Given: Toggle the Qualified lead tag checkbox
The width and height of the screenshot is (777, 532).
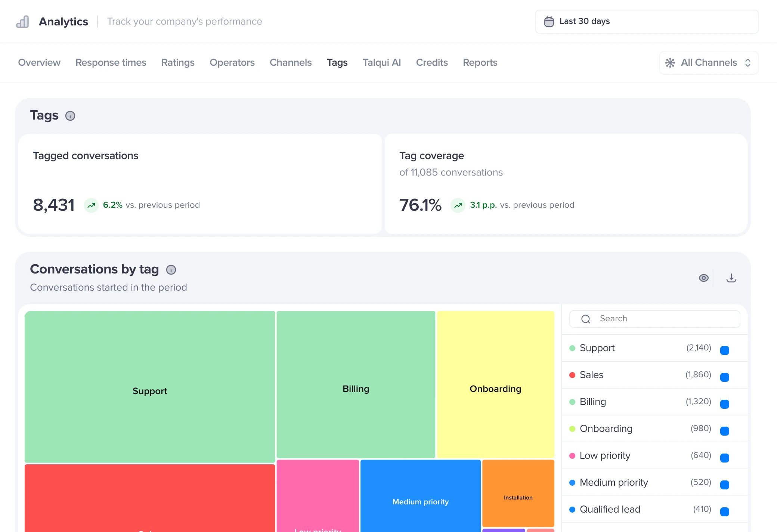Looking at the screenshot, I should click(725, 511).
